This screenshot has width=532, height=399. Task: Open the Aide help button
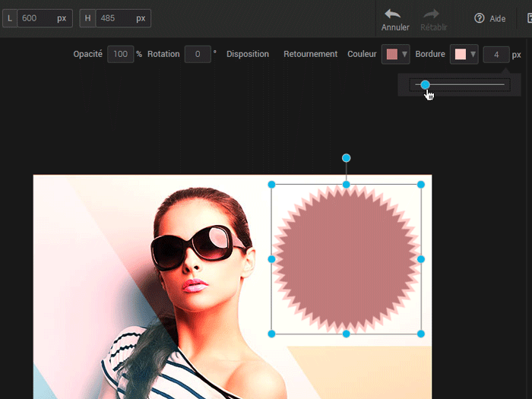[489, 18]
